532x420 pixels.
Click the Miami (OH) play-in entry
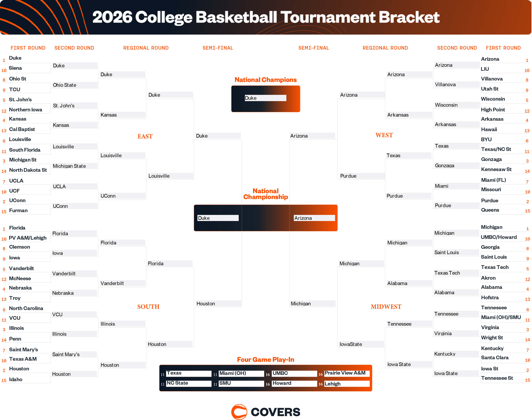(x=241, y=373)
